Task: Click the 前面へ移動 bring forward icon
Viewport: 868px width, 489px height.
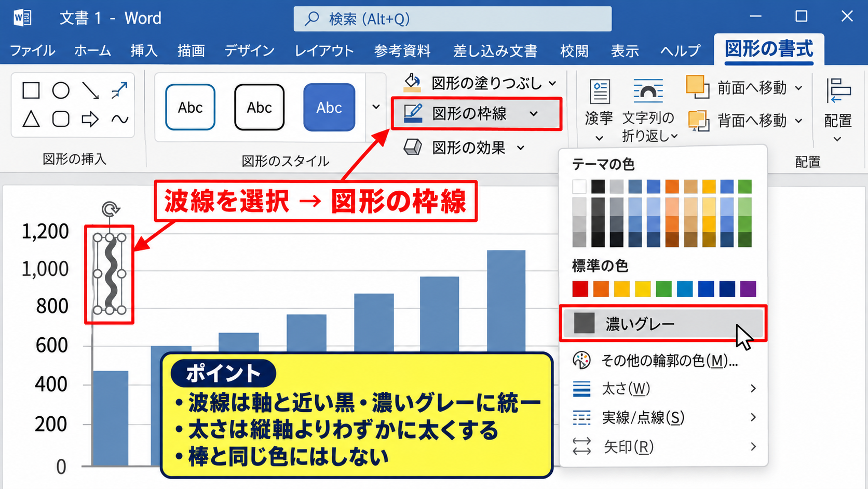Action: point(697,87)
